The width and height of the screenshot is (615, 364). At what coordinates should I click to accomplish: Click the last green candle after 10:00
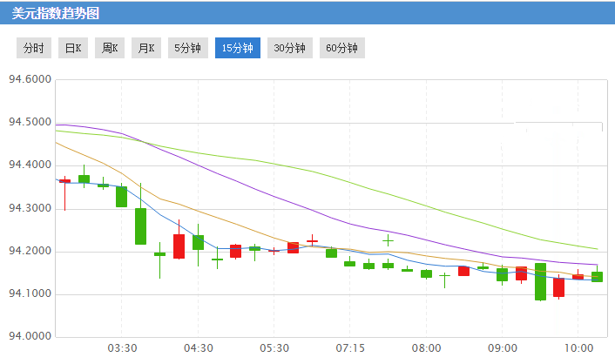tap(597, 277)
